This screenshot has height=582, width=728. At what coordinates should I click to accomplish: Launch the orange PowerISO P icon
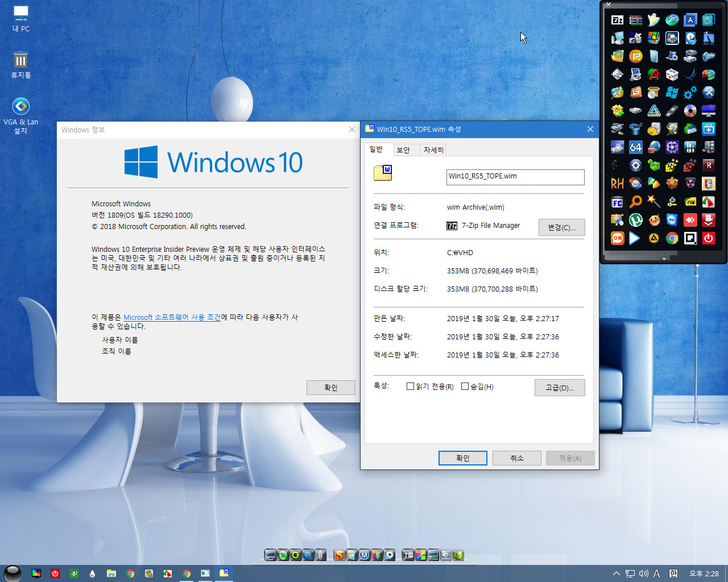pyautogui.click(x=635, y=56)
